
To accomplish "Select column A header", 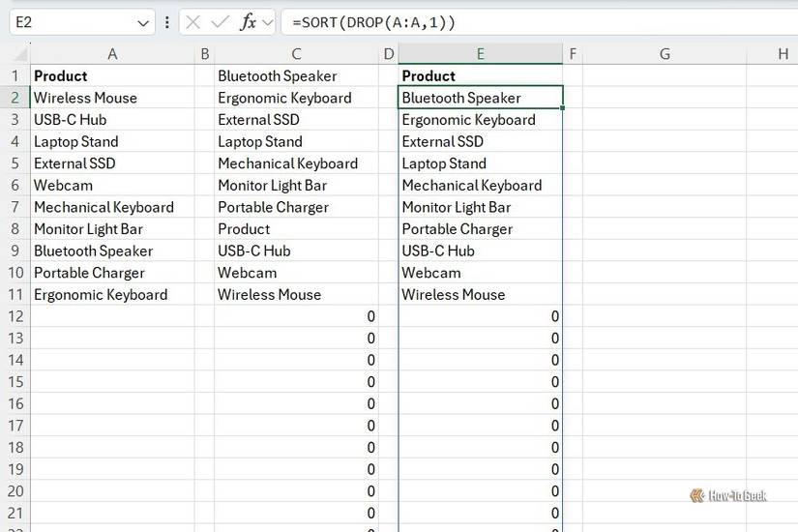I will [x=112, y=54].
